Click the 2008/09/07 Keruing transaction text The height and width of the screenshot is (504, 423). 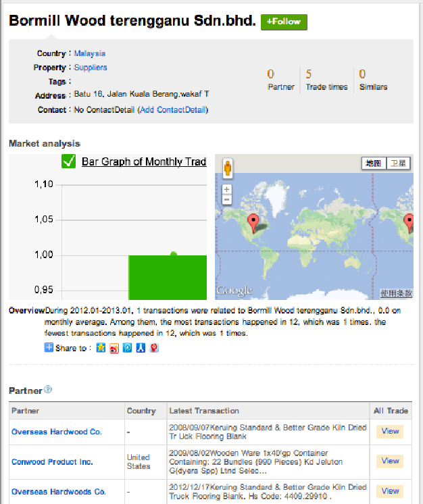[268, 432]
